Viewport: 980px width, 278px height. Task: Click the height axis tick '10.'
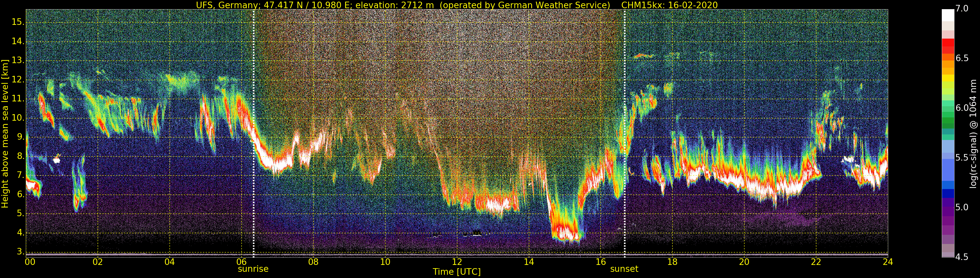[18, 118]
